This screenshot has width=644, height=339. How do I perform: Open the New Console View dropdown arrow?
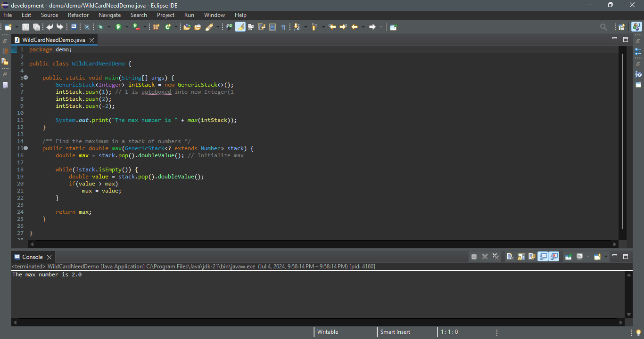[x=606, y=257]
